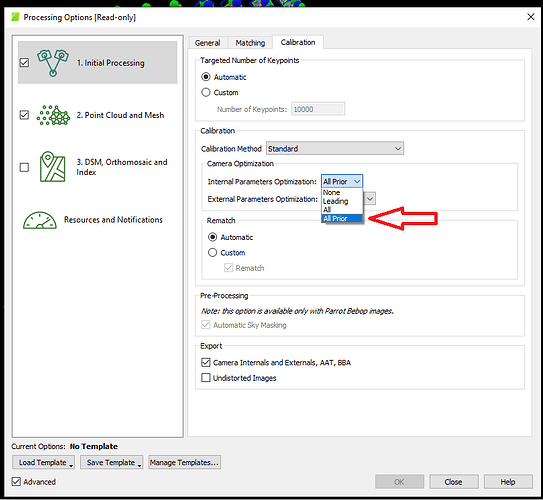Switch to the Matching tab
This screenshot has height=500, width=543.
250,43
